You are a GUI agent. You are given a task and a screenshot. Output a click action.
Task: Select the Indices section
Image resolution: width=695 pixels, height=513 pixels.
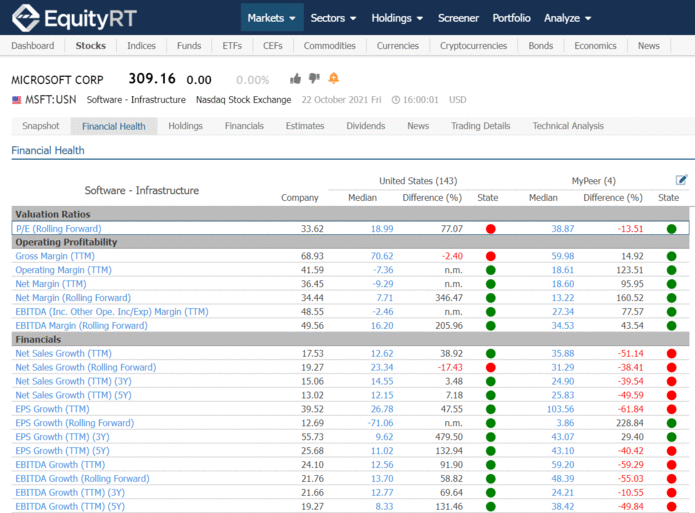[x=141, y=46]
